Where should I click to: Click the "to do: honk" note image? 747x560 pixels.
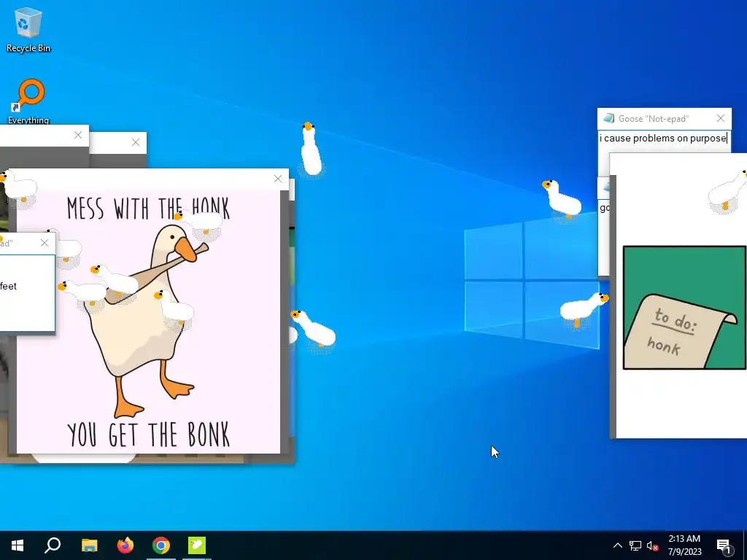click(684, 308)
